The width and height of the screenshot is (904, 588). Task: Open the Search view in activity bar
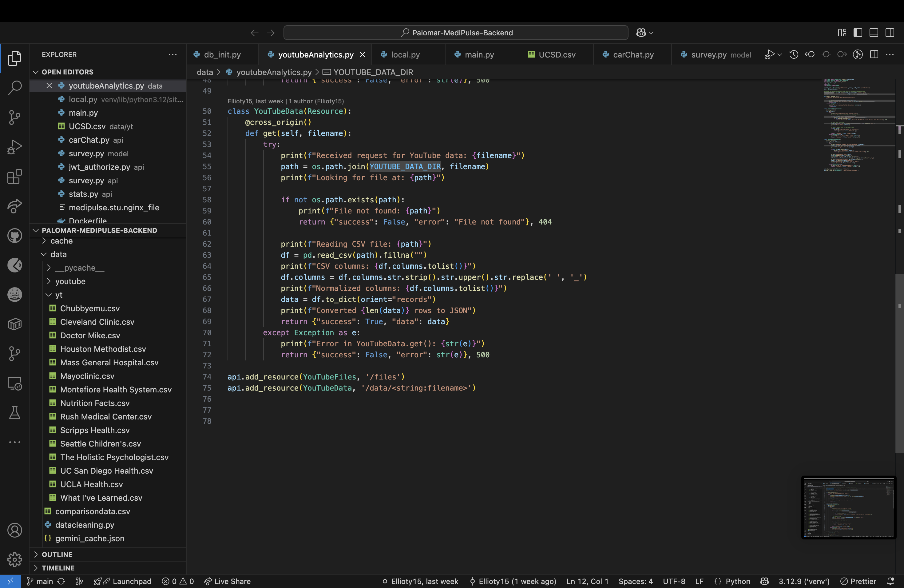point(14,88)
